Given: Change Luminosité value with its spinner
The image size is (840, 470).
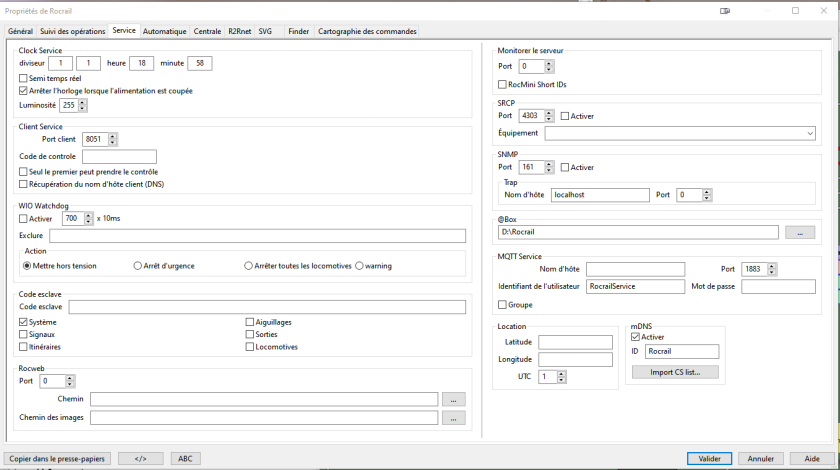Looking at the screenshot, I should [x=82, y=105].
